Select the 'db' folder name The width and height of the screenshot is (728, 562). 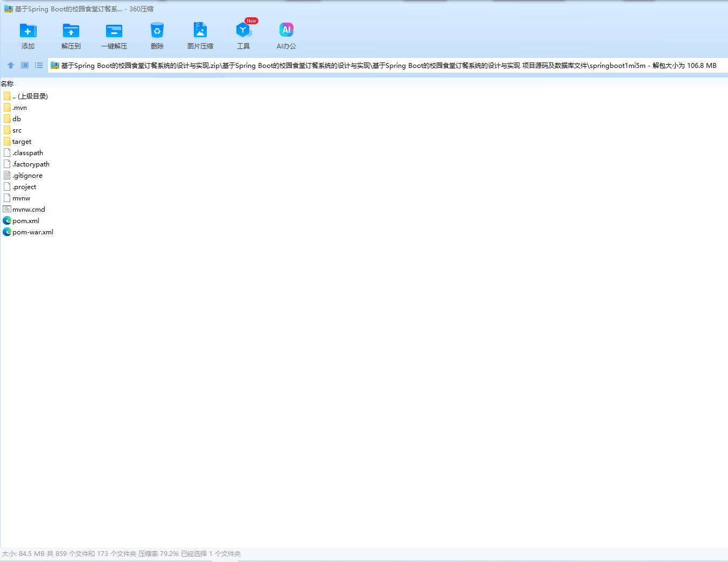tap(17, 119)
